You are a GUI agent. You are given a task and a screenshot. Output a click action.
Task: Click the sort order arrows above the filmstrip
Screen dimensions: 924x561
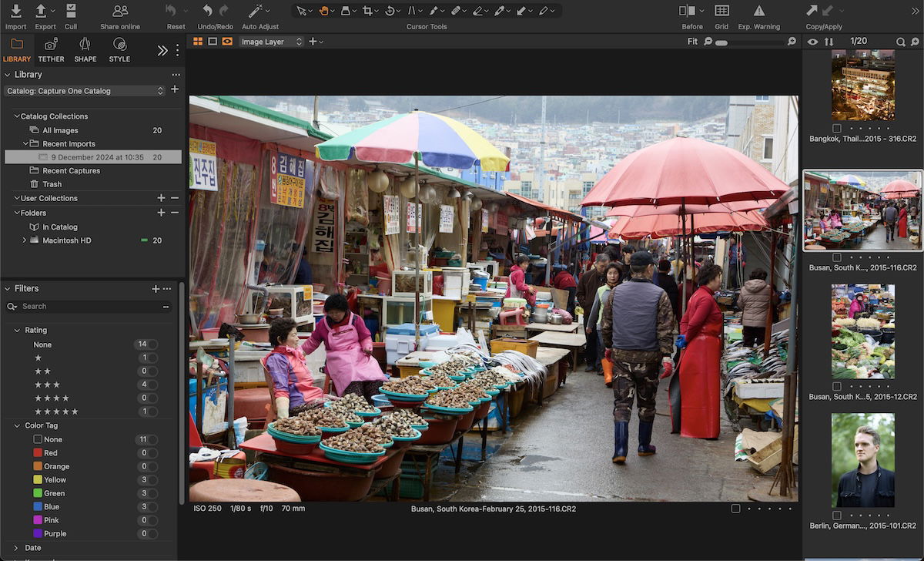point(827,42)
